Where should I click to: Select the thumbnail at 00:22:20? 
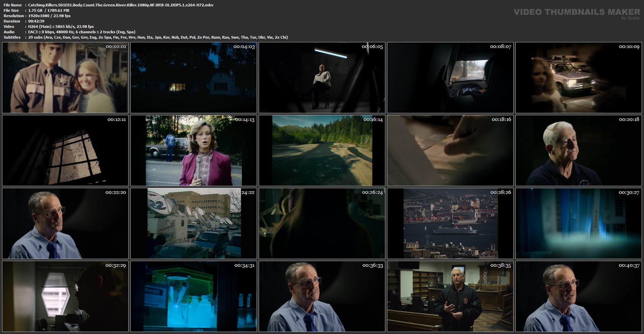[x=65, y=223]
